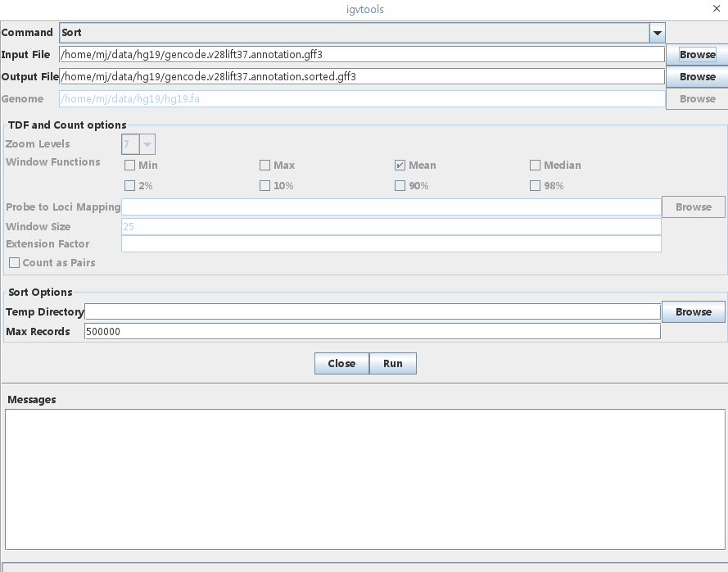Click the Output File path field
728x572 pixels.
pos(362,77)
